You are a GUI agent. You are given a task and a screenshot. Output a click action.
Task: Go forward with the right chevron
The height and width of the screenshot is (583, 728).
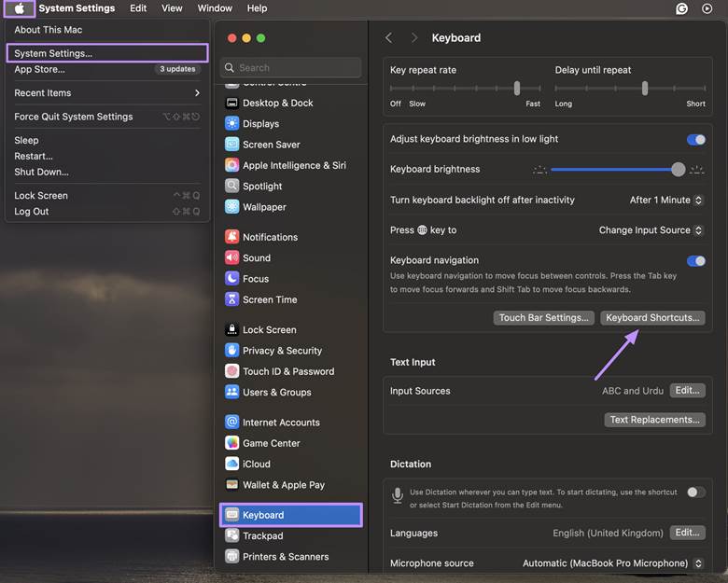pyautogui.click(x=414, y=38)
